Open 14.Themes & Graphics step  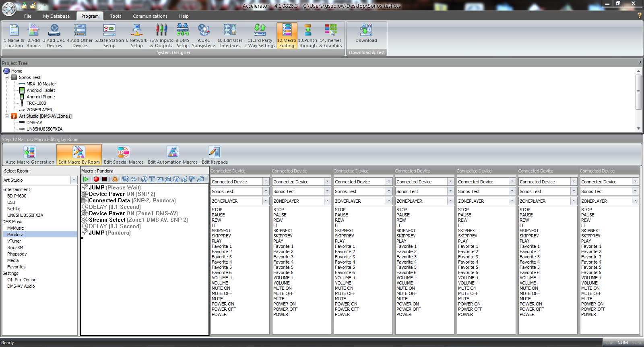330,35
